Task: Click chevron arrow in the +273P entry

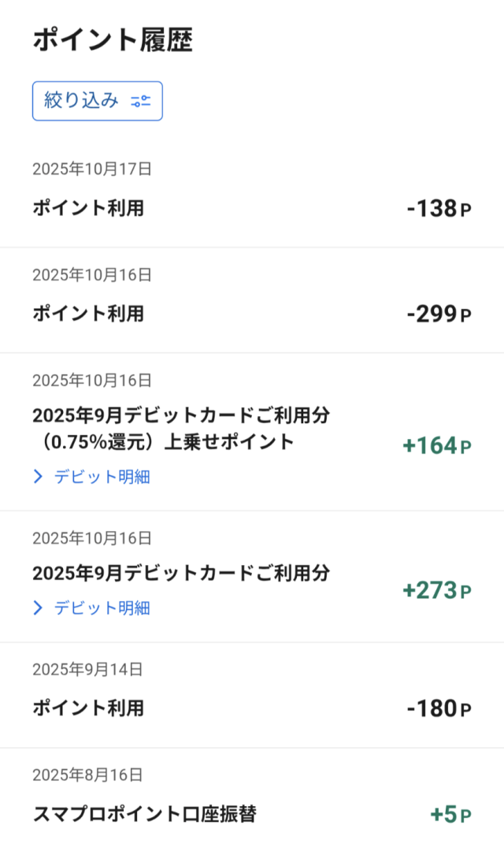Action: [38, 608]
